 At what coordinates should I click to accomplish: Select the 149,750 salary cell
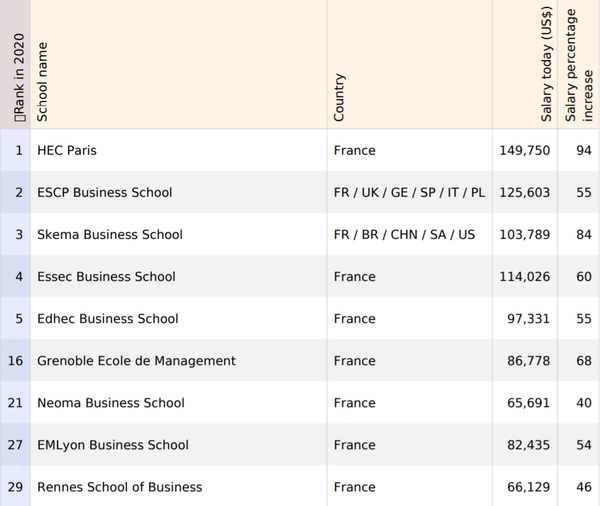(x=524, y=151)
